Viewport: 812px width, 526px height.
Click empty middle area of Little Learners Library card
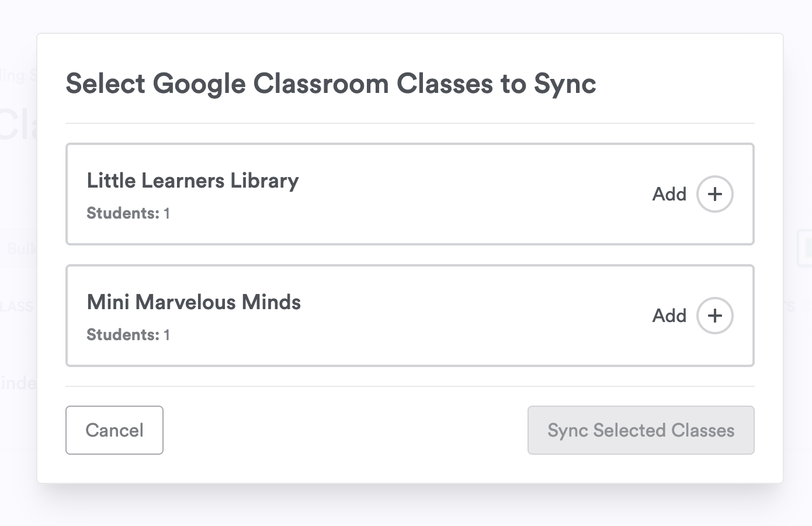[467, 194]
